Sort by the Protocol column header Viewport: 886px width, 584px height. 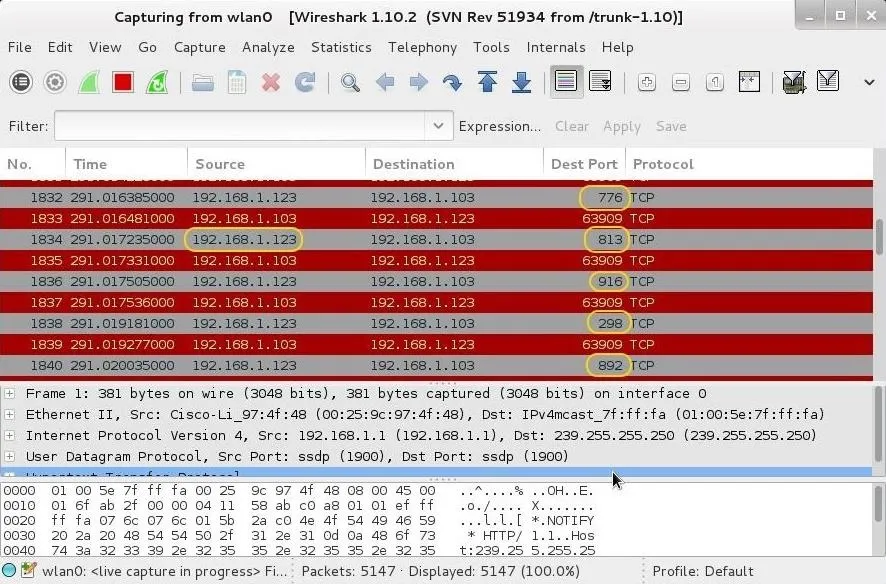pos(749,164)
